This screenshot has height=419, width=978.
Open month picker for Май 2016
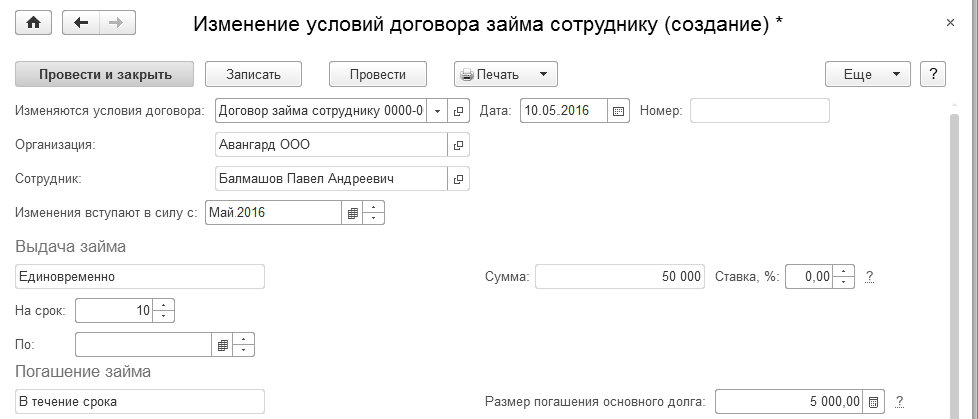pos(351,213)
